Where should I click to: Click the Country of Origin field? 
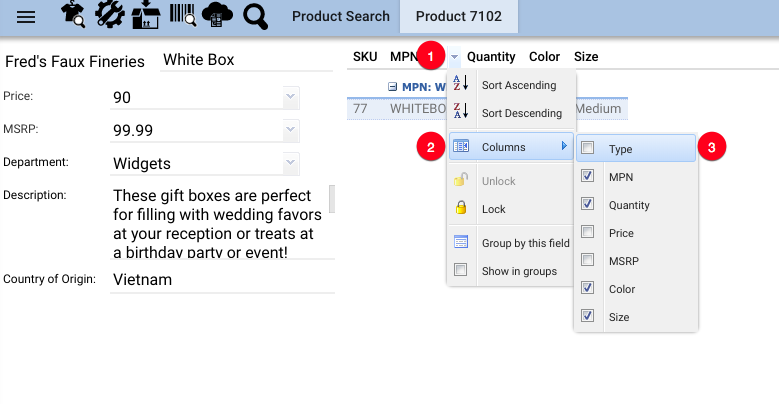click(x=223, y=280)
